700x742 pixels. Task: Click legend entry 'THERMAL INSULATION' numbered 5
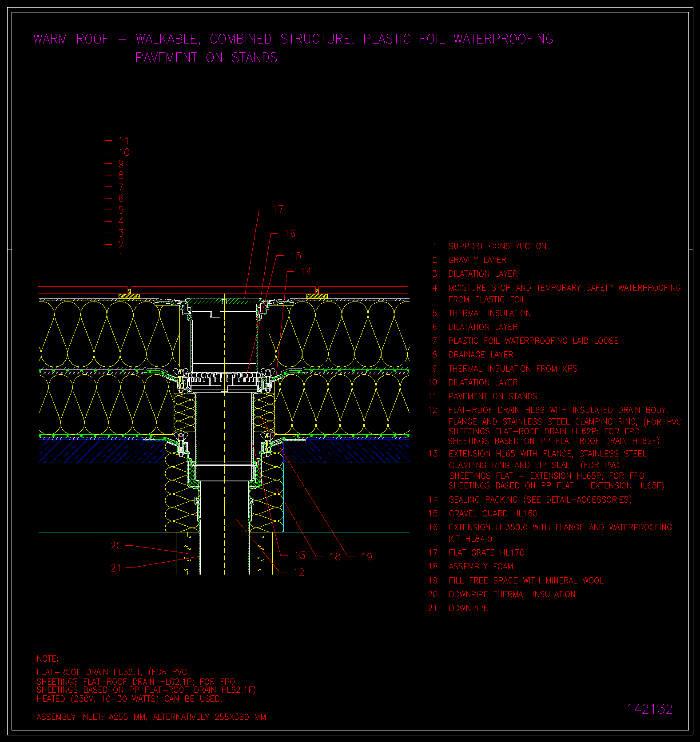tap(490, 313)
